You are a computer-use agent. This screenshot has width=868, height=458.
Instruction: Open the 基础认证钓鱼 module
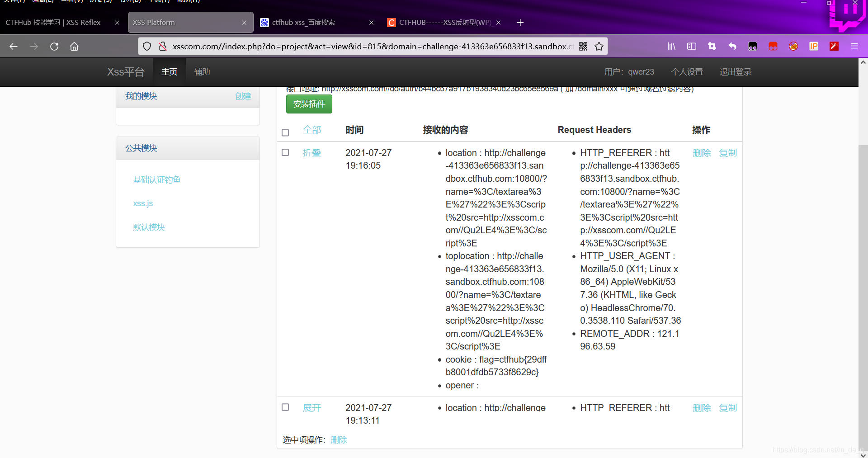[x=156, y=180]
